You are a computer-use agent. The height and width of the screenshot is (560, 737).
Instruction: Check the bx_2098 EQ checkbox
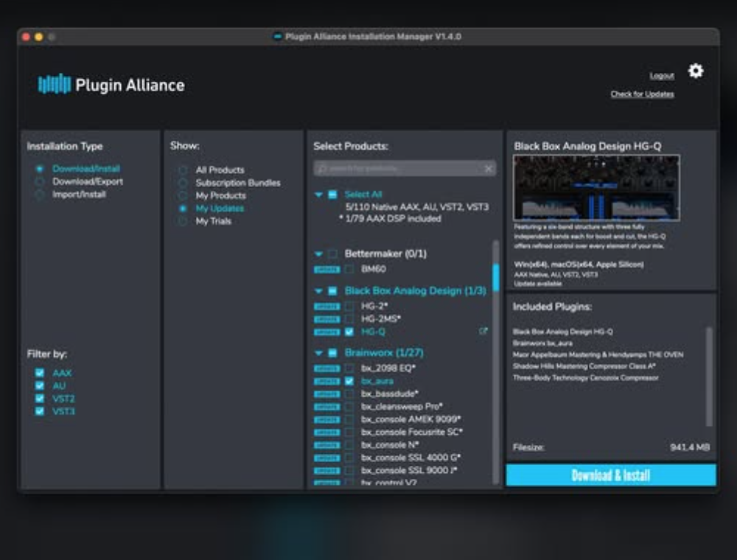[349, 368]
